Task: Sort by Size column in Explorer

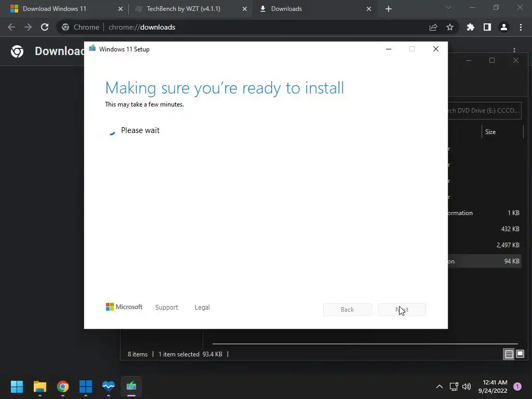Action: point(490,132)
